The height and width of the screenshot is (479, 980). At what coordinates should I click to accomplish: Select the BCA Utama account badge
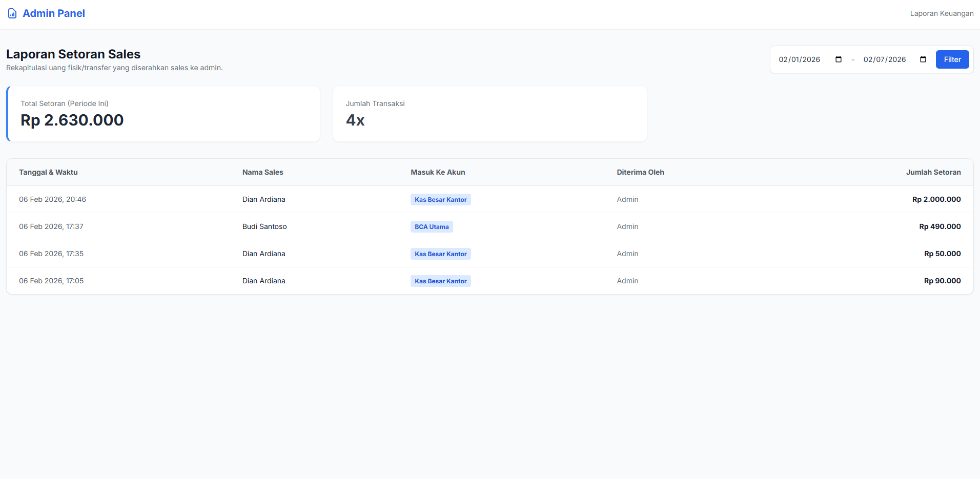(432, 226)
